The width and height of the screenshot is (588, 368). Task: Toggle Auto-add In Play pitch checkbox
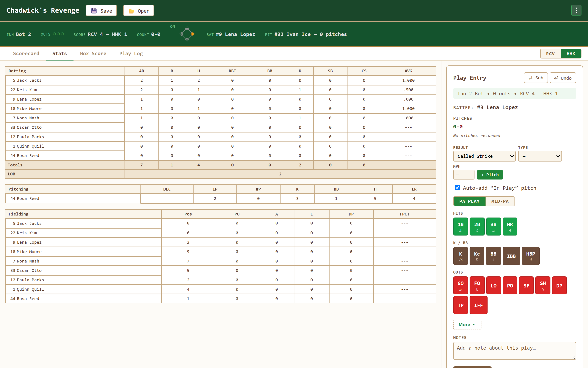pyautogui.click(x=457, y=187)
